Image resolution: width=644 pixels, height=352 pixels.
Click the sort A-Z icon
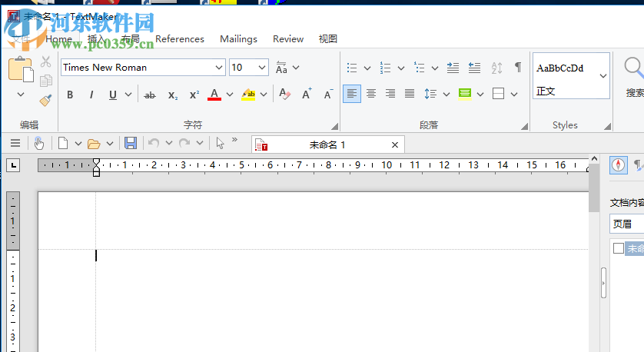(x=496, y=68)
